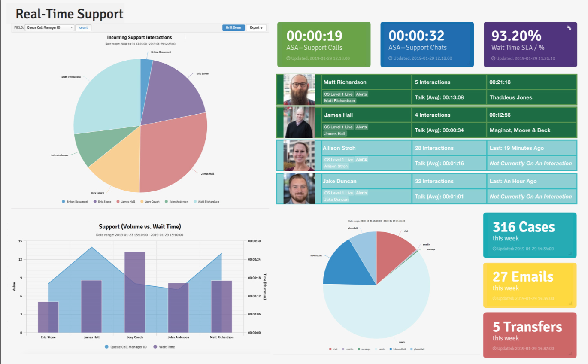Toggle Joey Couch legend marker in pie chart
This screenshot has height=364, width=588.
pos(142,201)
